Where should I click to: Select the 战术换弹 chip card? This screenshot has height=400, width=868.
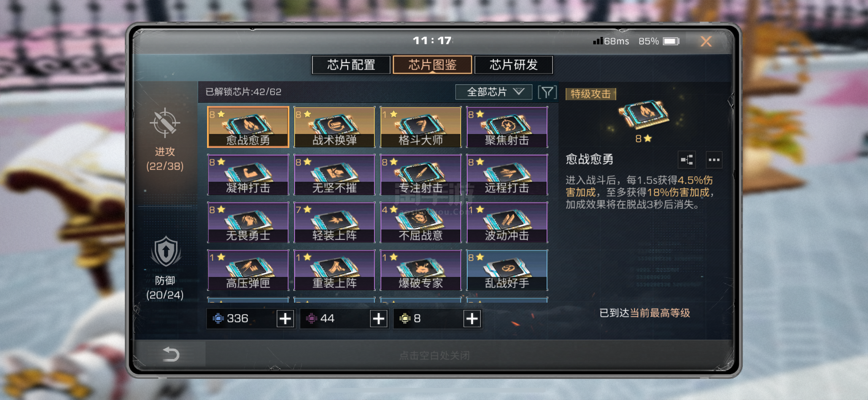click(334, 127)
